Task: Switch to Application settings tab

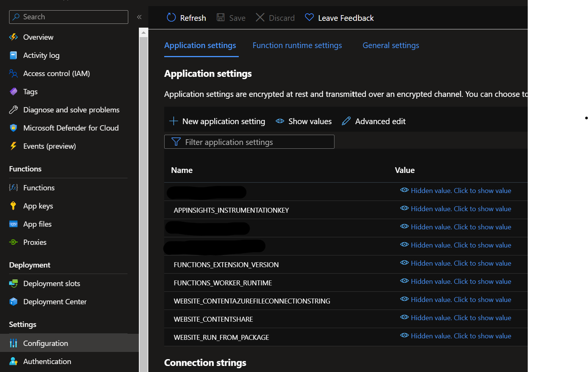Action: (200, 45)
